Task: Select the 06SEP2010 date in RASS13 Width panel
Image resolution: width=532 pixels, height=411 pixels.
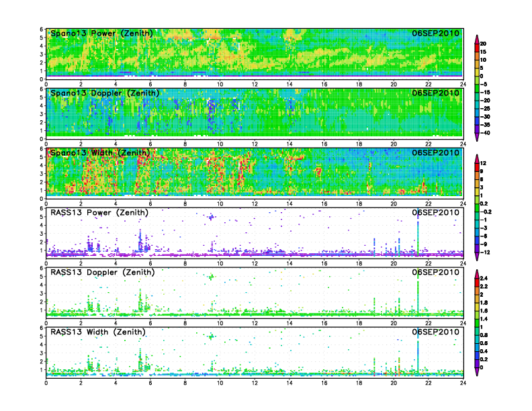Action: click(x=435, y=332)
